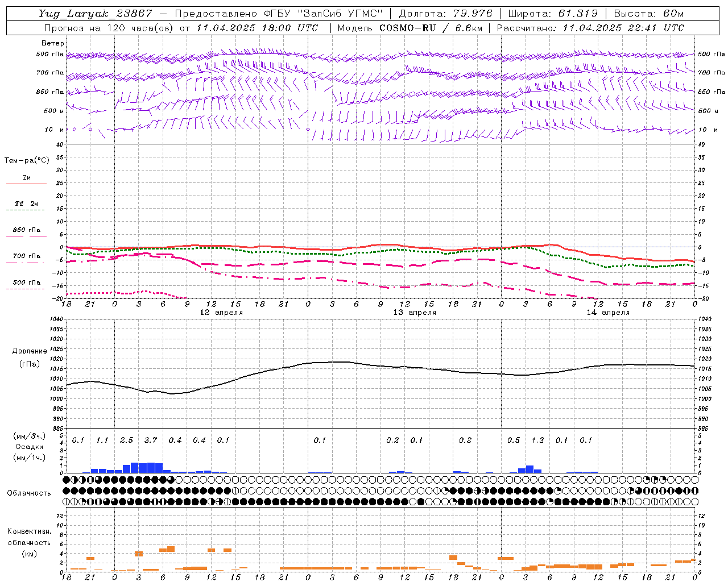This screenshot has width=728, height=582.
Task: Click forecast start time 11.04.2025 18:00 UTC
Action: [x=257, y=28]
